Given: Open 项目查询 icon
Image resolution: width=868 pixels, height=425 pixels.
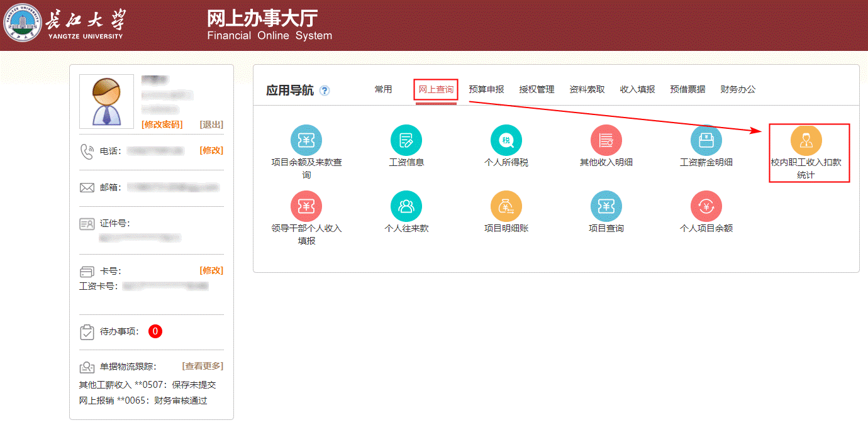Looking at the screenshot, I should point(606,206).
